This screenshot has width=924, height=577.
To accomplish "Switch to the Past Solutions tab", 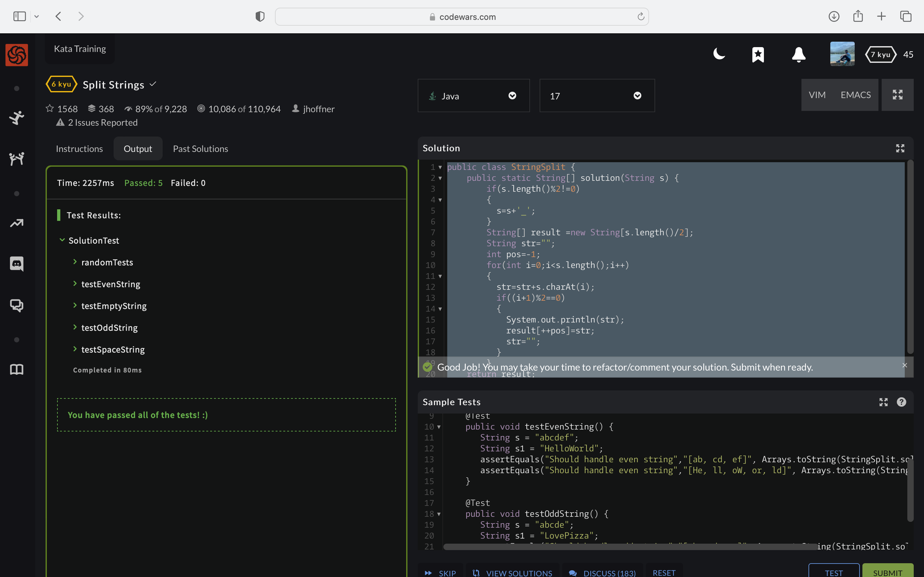I will pyautogui.click(x=201, y=149).
